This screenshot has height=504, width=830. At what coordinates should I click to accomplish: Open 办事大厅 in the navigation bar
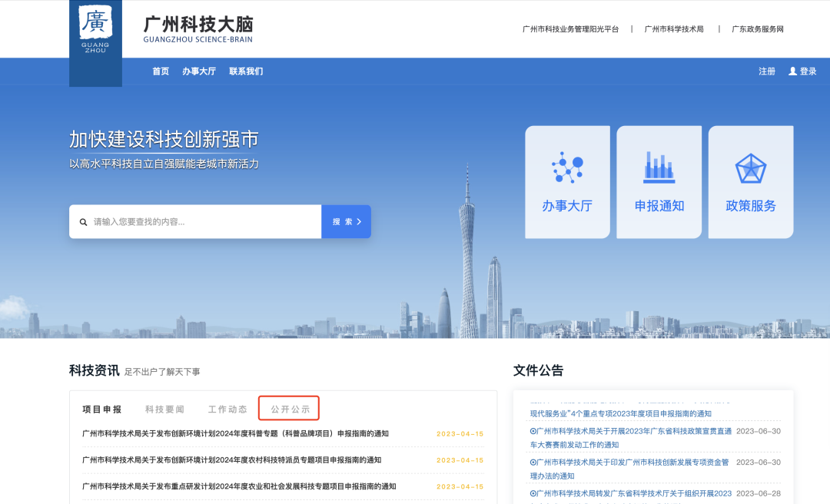199,71
